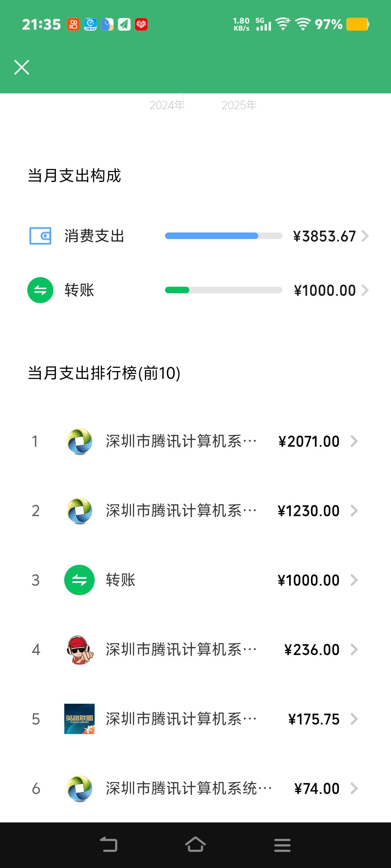Open chevron next to ¥1230.00
Image resolution: width=391 pixels, height=868 pixels.
tap(354, 511)
